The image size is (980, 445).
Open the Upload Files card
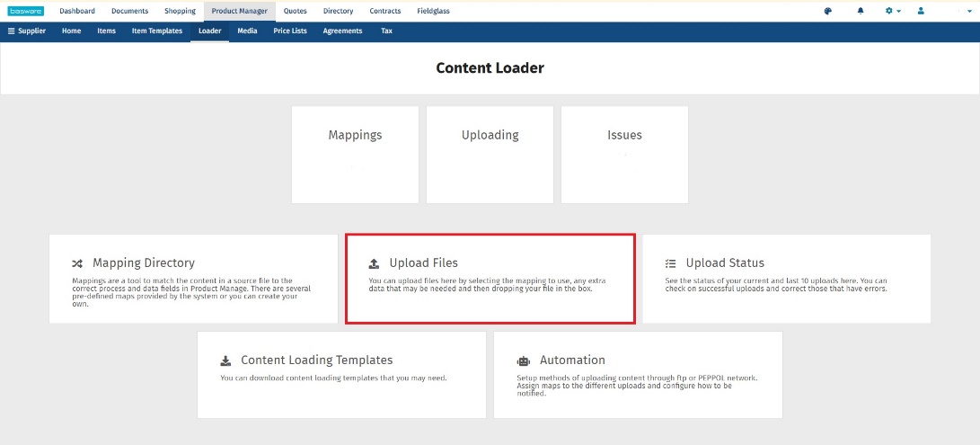pos(490,280)
